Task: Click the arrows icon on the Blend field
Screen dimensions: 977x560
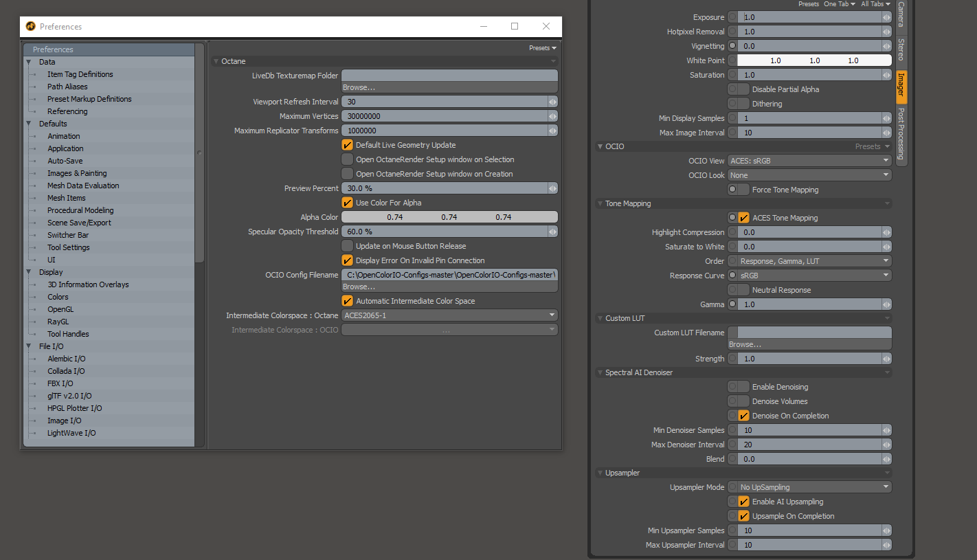Action: click(x=886, y=459)
